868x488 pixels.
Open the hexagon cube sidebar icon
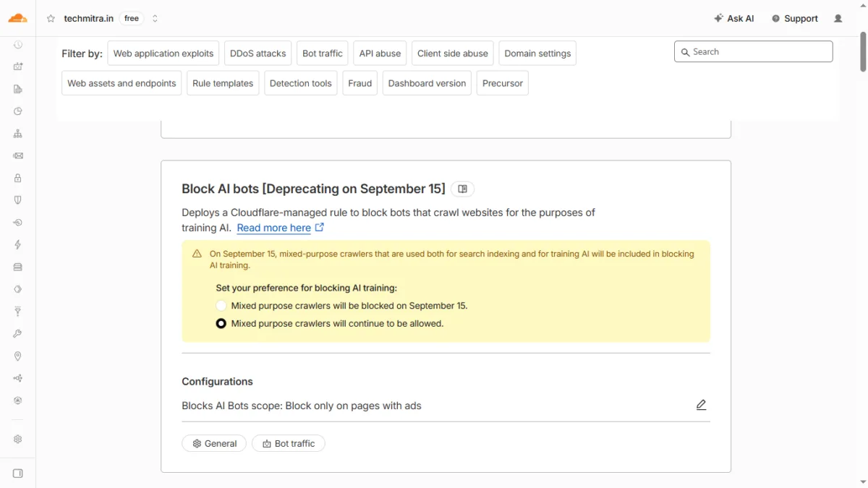[18, 401]
